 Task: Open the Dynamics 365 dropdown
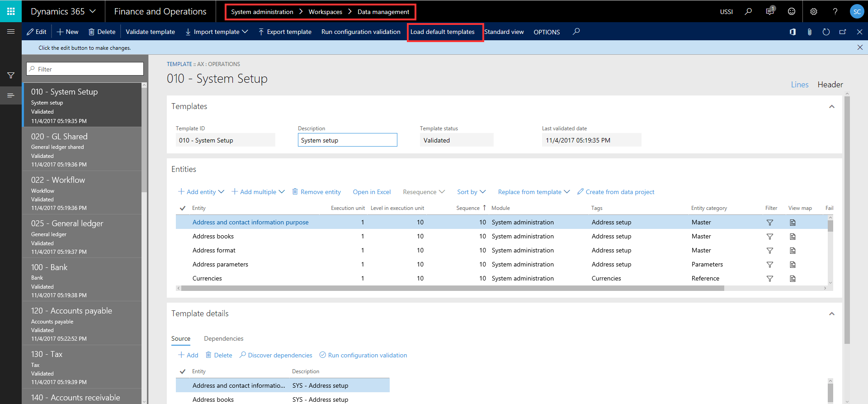[x=63, y=11]
